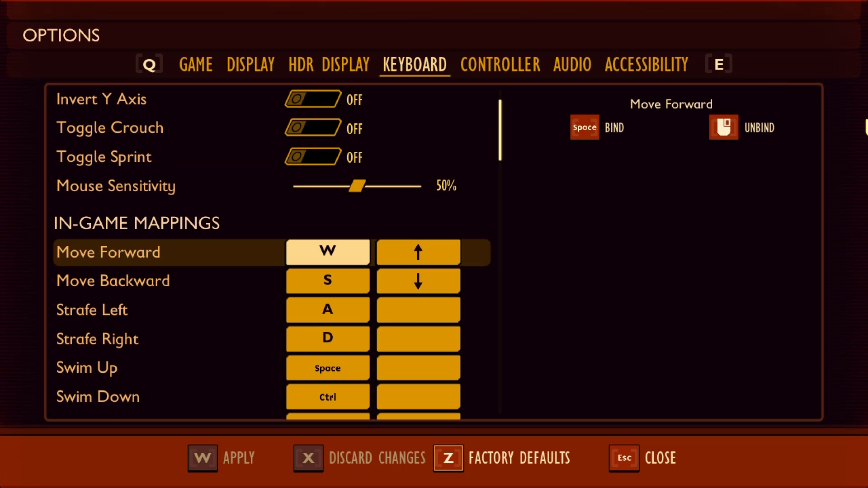Viewport: 868px width, 488px height.
Task: Click BIND button to assign Space key
Action: pyautogui.click(x=584, y=127)
